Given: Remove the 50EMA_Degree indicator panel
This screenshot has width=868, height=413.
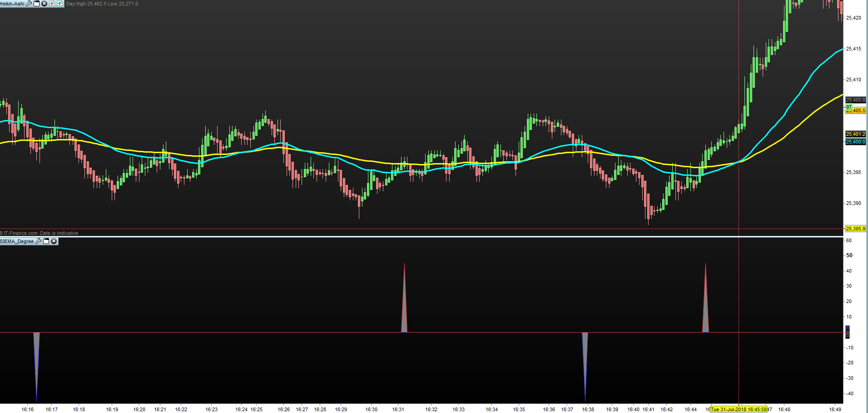Looking at the screenshot, I should point(54,241).
